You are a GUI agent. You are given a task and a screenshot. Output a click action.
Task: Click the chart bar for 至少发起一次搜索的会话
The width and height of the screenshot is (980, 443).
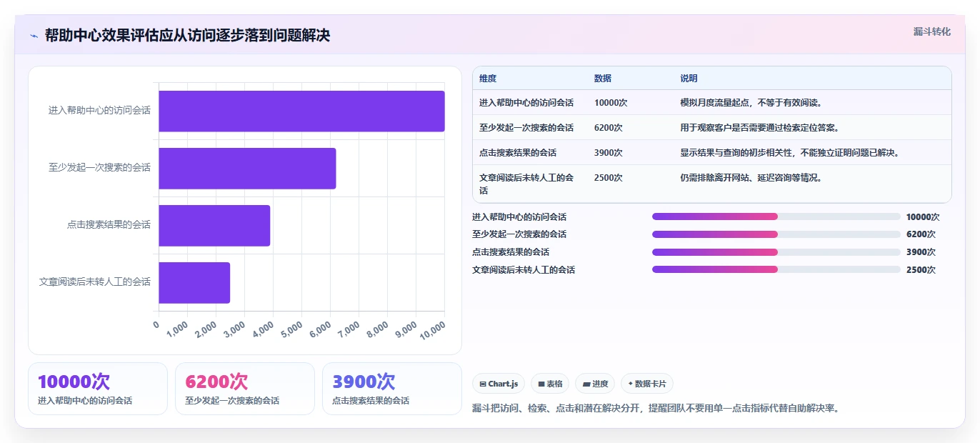click(x=247, y=168)
